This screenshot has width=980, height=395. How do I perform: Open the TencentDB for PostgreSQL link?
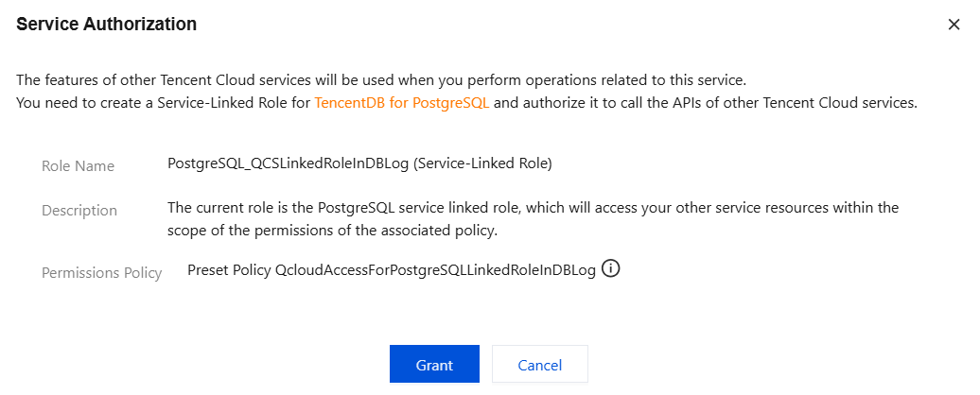[x=402, y=102]
